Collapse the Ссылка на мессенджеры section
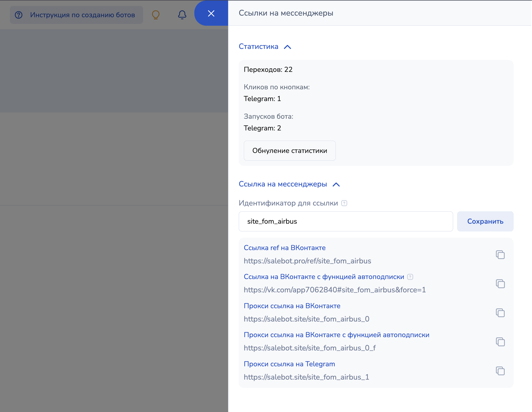The height and width of the screenshot is (412, 532). (336, 185)
